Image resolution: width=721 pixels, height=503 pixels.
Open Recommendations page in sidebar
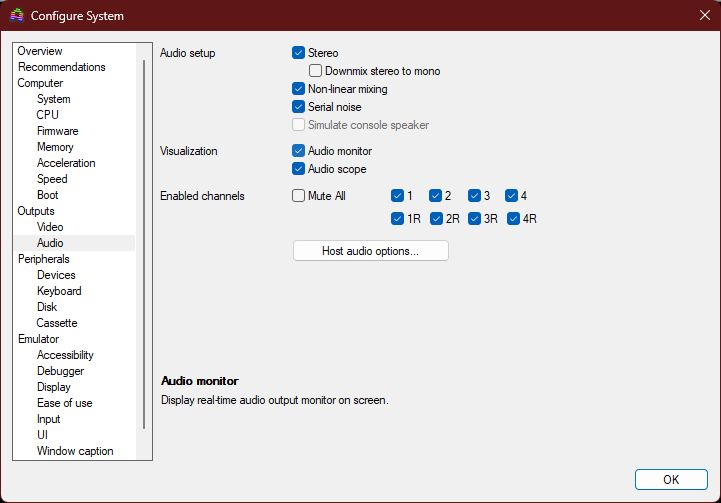coord(61,67)
